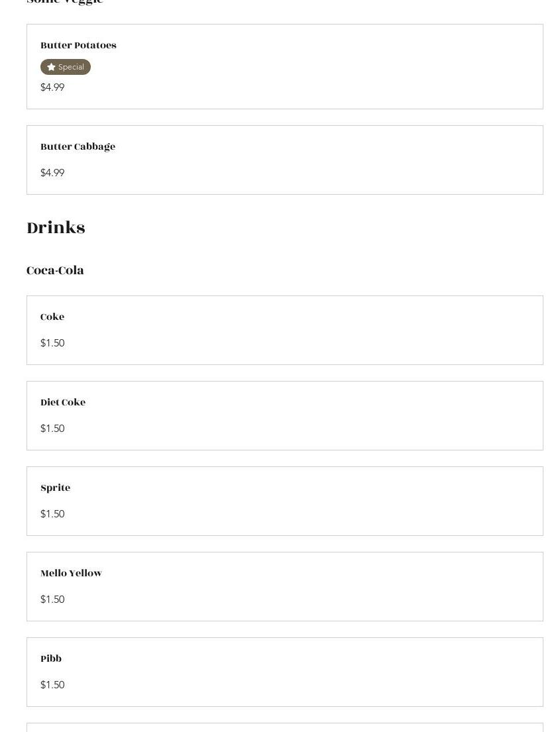Click the Coca-Cola subcategory heading

coord(55,270)
